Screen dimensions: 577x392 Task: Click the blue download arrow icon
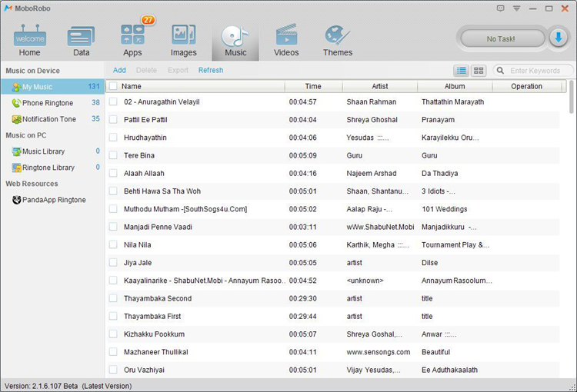[x=559, y=38]
